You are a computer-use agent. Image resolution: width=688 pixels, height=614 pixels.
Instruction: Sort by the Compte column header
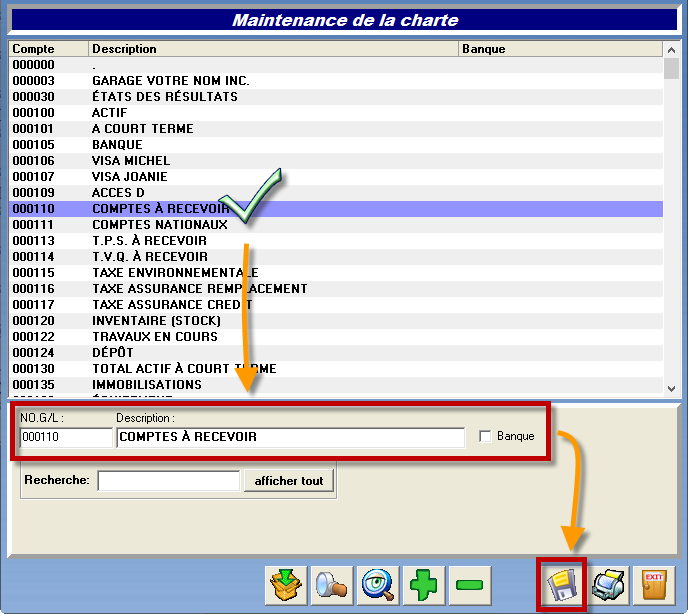(x=49, y=49)
